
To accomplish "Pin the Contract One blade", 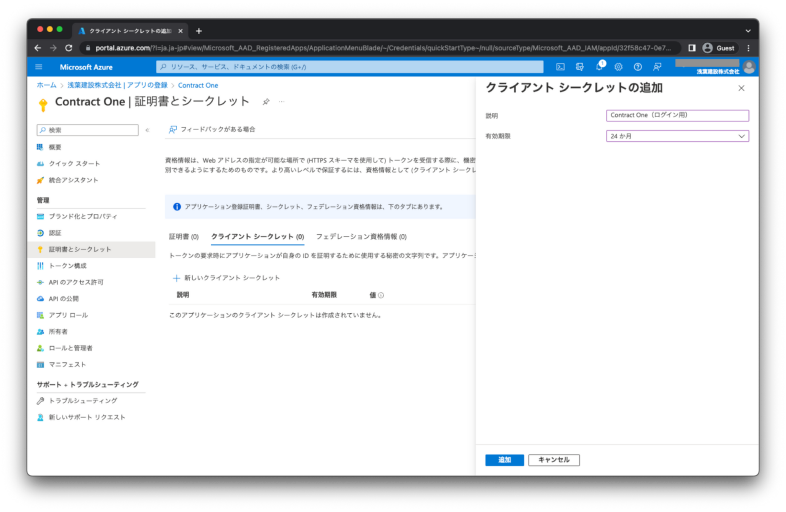I will click(x=266, y=102).
